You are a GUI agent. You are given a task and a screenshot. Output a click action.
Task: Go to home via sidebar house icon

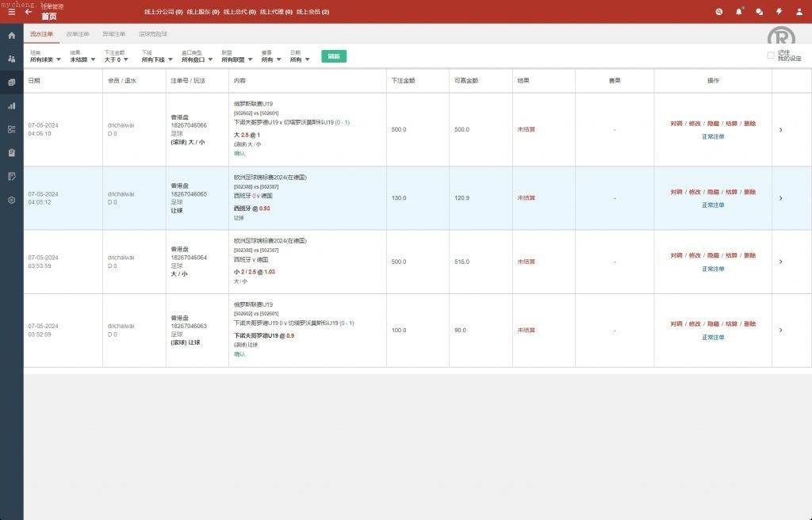(x=11, y=36)
